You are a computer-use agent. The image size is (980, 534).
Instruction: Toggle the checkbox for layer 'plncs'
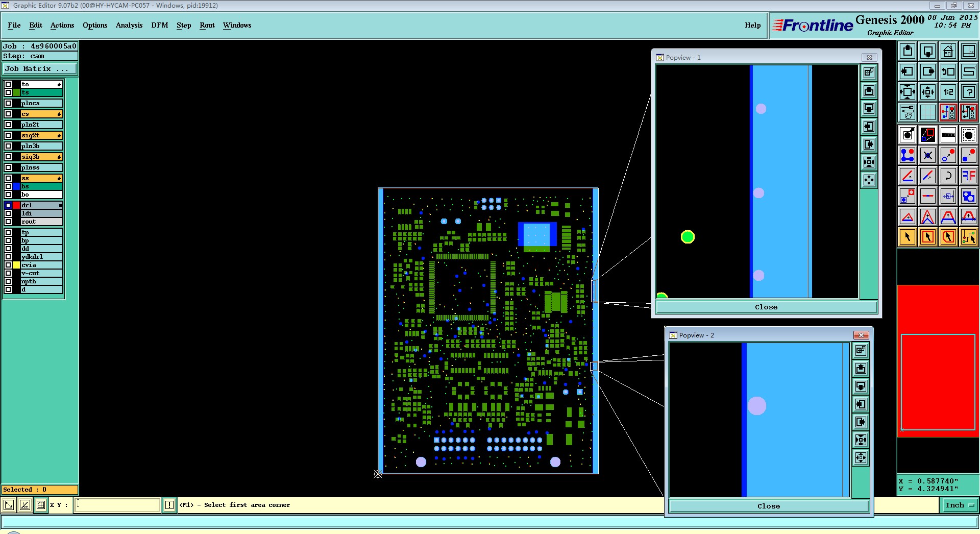8,103
